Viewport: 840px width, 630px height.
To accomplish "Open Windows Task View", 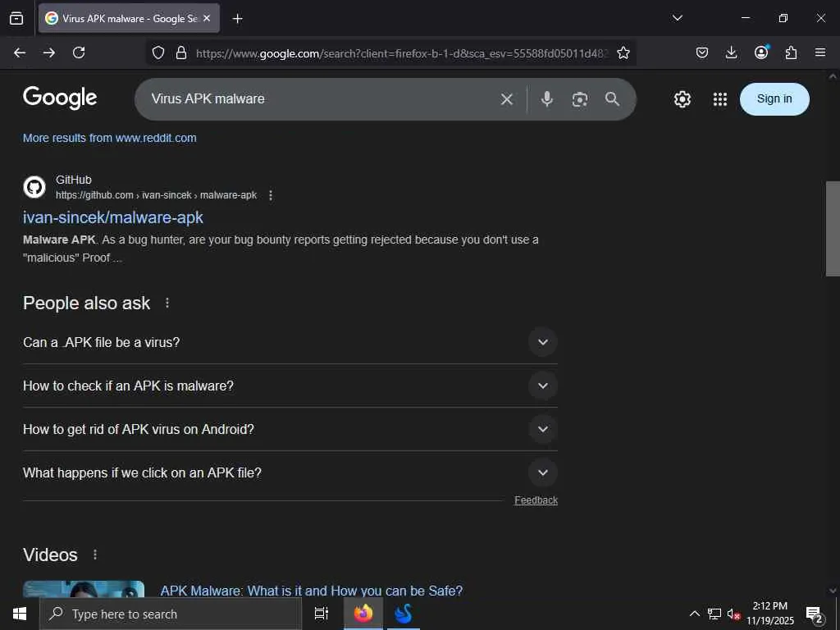I will [x=322, y=614].
